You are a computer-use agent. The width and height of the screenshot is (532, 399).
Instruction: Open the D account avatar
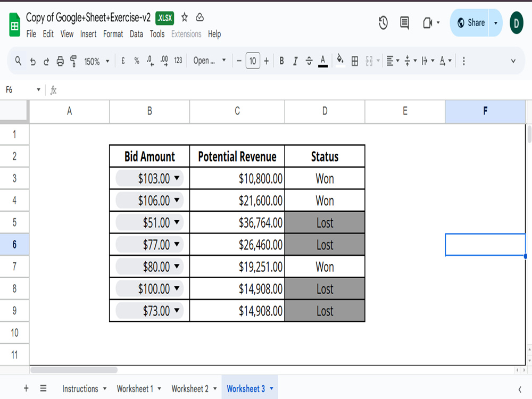[x=516, y=23]
